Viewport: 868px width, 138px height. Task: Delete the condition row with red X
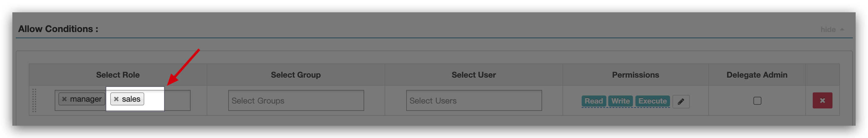coord(822,100)
